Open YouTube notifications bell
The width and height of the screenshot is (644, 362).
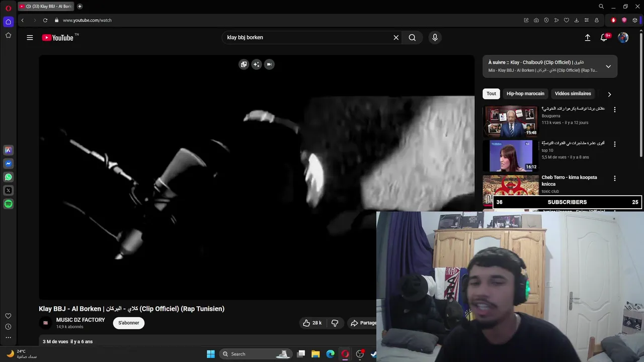(605, 38)
